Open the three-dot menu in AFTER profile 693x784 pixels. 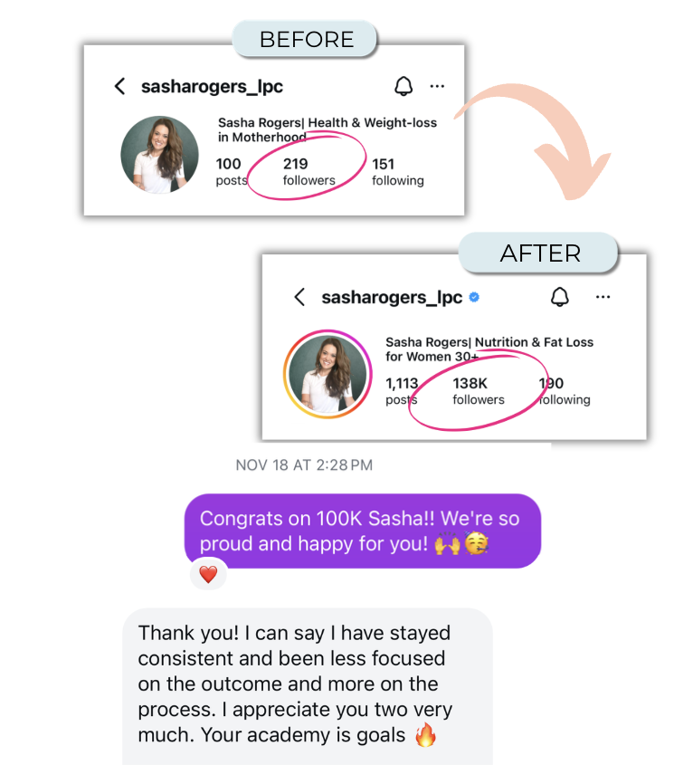pyautogui.click(x=603, y=297)
